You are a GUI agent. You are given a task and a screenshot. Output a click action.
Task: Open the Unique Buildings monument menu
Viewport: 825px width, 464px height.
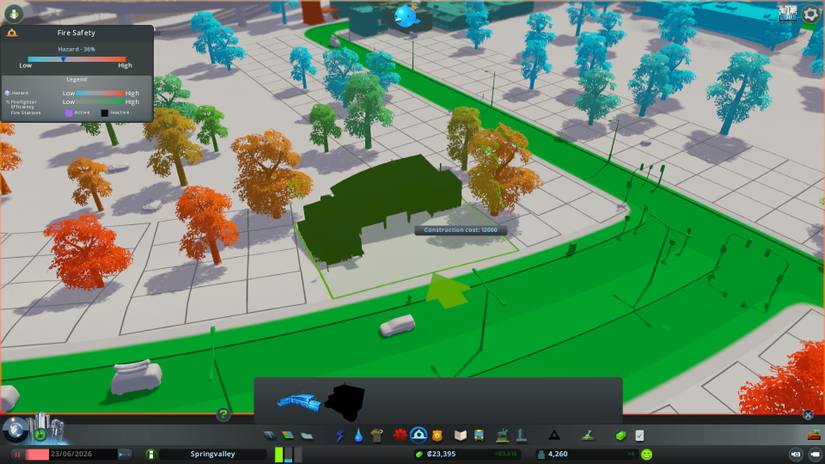[x=521, y=435]
